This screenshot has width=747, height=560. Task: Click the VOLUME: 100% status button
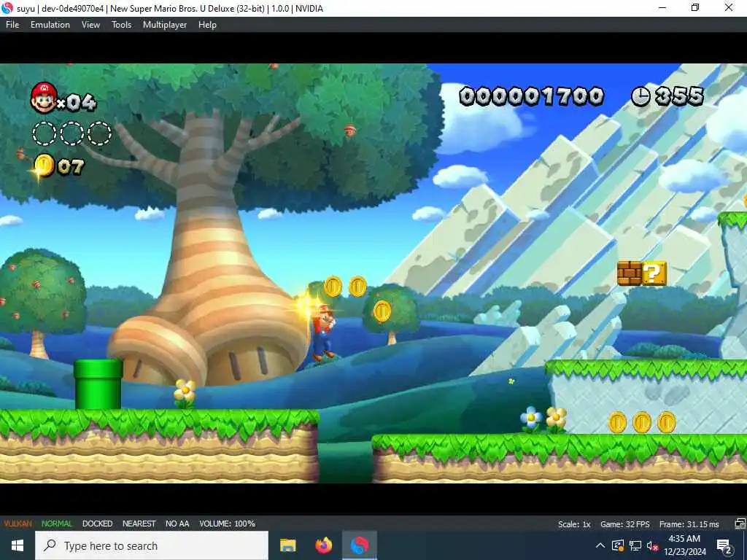point(228,524)
